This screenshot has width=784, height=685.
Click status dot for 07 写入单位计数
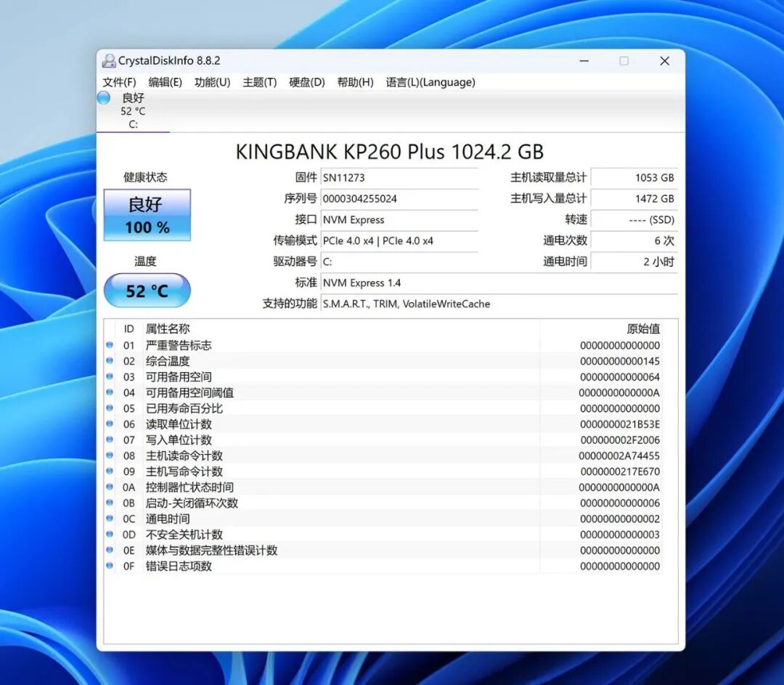pos(110,439)
